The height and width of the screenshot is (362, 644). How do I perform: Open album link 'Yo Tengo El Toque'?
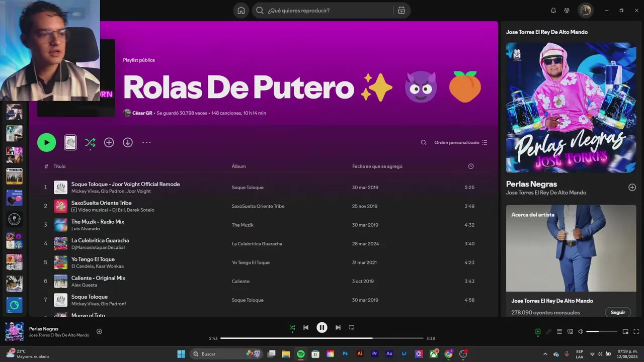[x=251, y=262]
